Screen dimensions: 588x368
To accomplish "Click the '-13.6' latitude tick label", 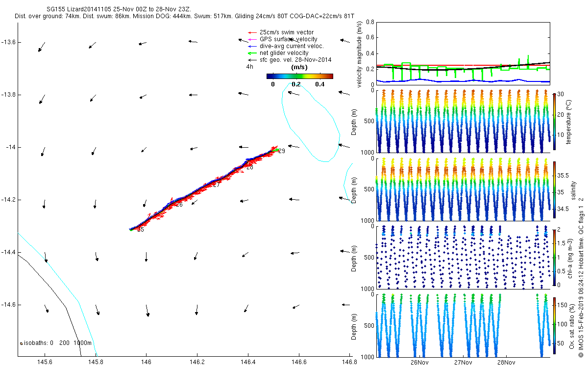I will (x=8, y=42).
